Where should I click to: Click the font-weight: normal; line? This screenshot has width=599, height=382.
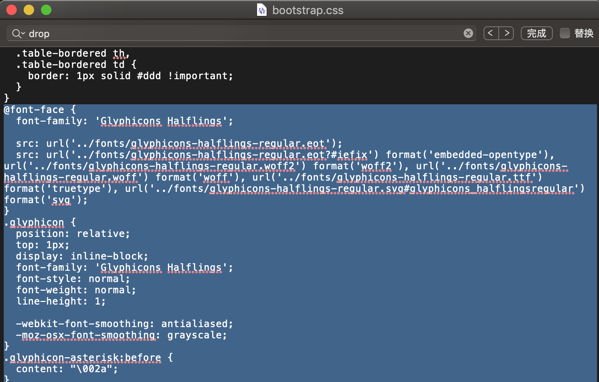click(x=76, y=290)
